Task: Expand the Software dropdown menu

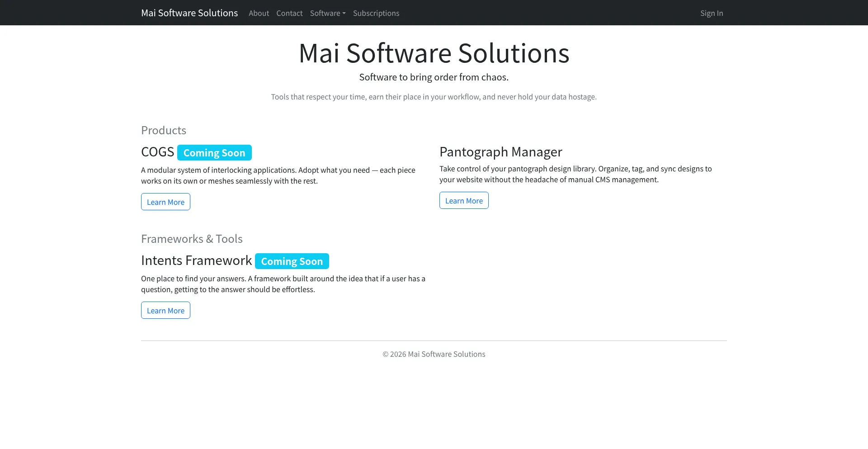Action: click(328, 13)
